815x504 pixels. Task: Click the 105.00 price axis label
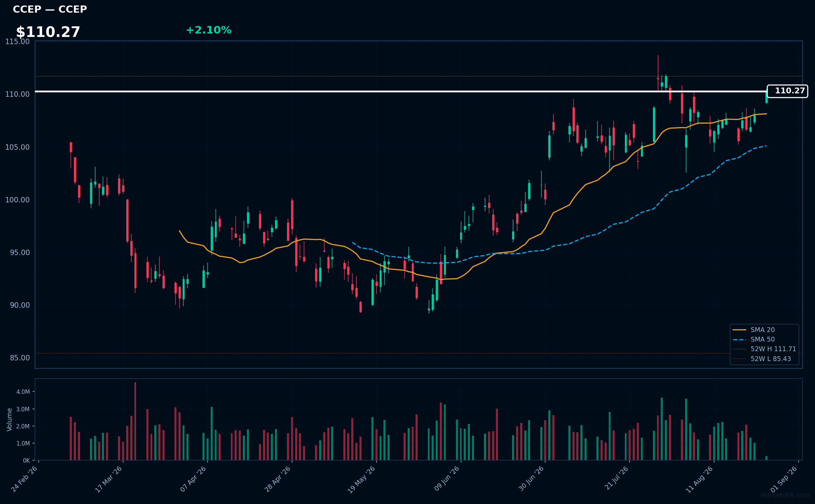[x=17, y=147]
